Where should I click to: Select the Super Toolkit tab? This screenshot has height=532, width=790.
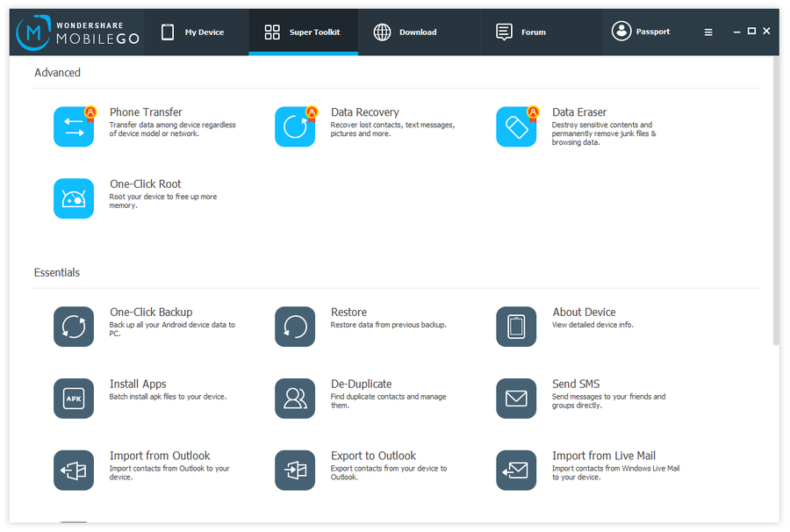304,32
